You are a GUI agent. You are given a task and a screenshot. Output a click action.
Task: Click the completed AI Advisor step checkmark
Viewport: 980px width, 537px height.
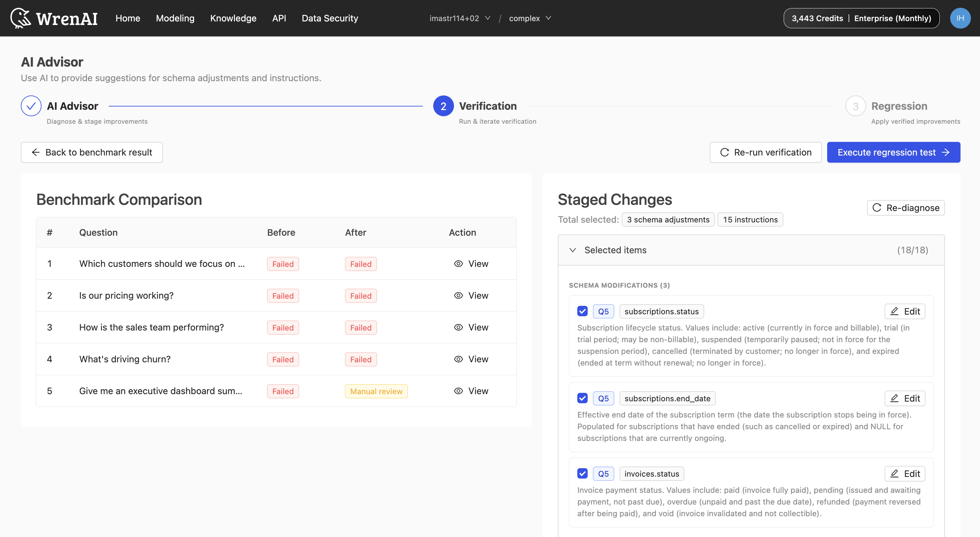click(31, 106)
